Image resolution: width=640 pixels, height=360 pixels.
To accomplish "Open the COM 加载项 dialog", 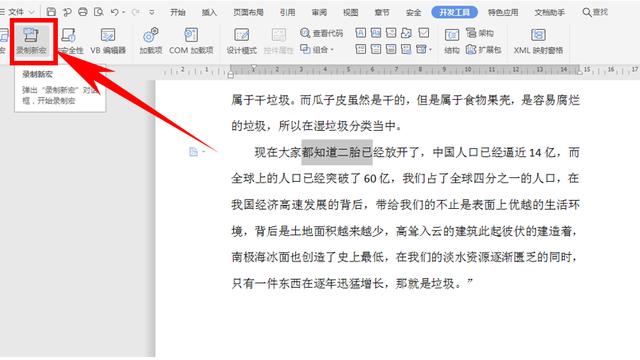I will click(x=191, y=41).
